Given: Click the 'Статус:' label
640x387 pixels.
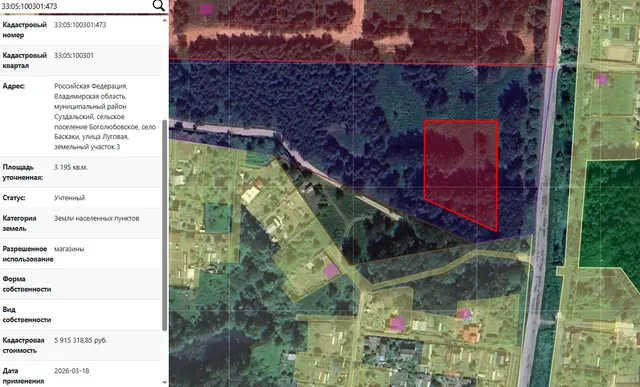Looking at the screenshot, I should [14, 198].
